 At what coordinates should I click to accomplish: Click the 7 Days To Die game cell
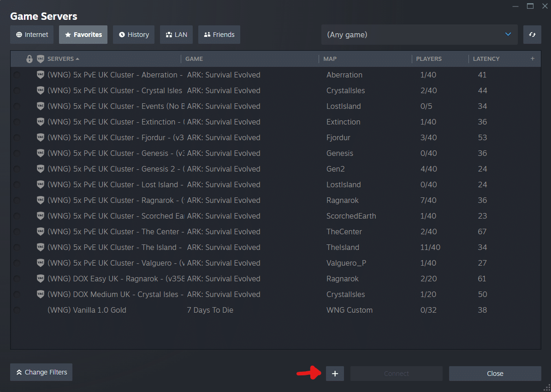click(x=210, y=310)
